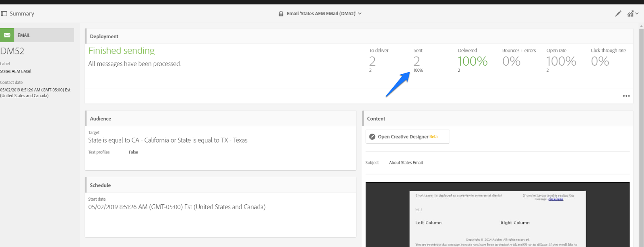644x247 pixels.
Task: Expand the reports dropdown arrow
Action: click(x=637, y=13)
